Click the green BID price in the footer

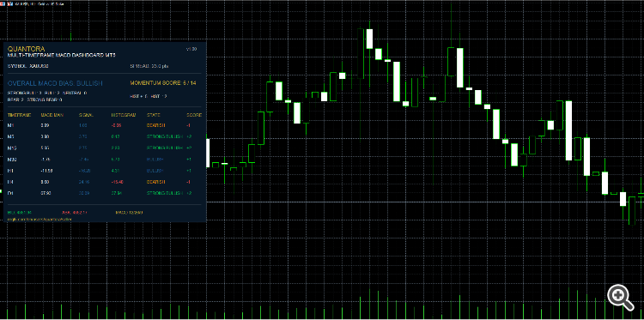tap(19, 213)
